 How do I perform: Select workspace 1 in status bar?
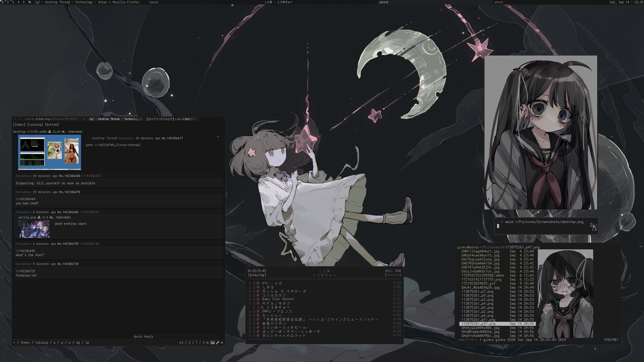point(2,2)
